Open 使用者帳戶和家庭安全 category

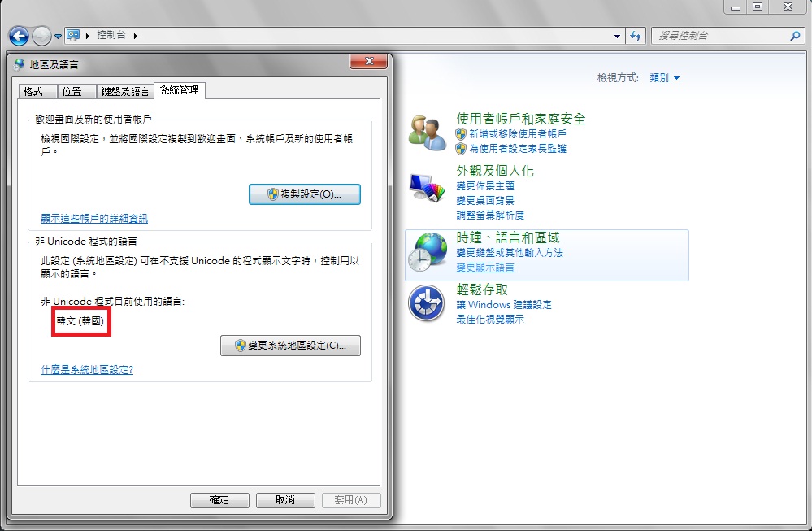pos(520,119)
